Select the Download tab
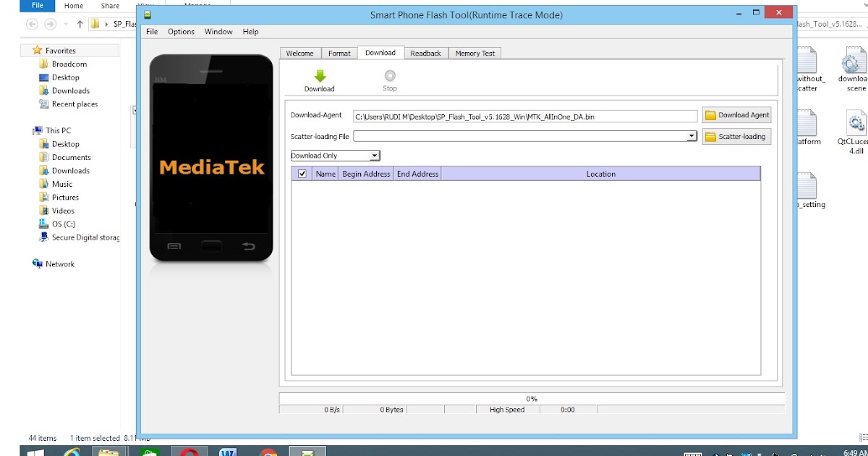Screen dimensions: 868x456 pos(380,53)
